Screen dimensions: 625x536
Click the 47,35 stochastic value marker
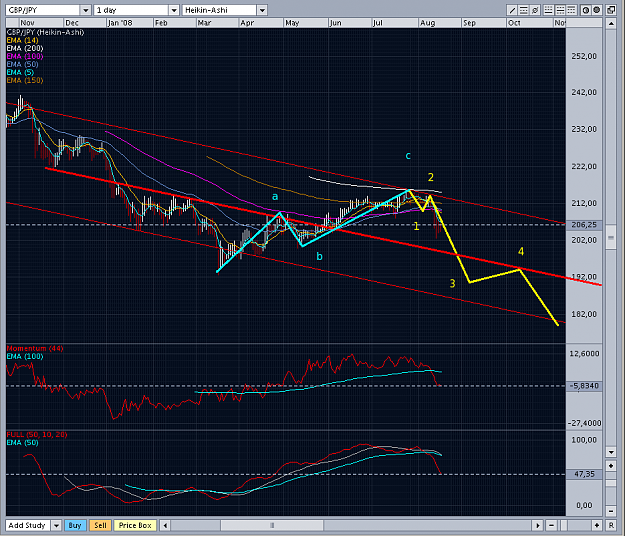(584, 474)
